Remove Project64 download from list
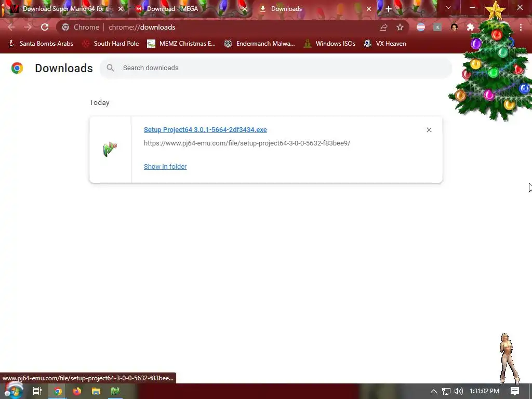The height and width of the screenshot is (399, 532). point(429,130)
